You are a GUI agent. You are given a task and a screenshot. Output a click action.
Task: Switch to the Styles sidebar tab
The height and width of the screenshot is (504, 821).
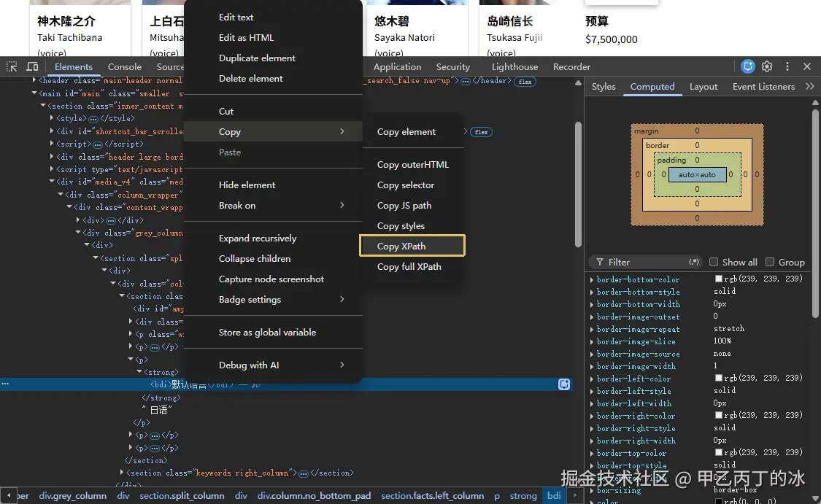click(x=604, y=86)
